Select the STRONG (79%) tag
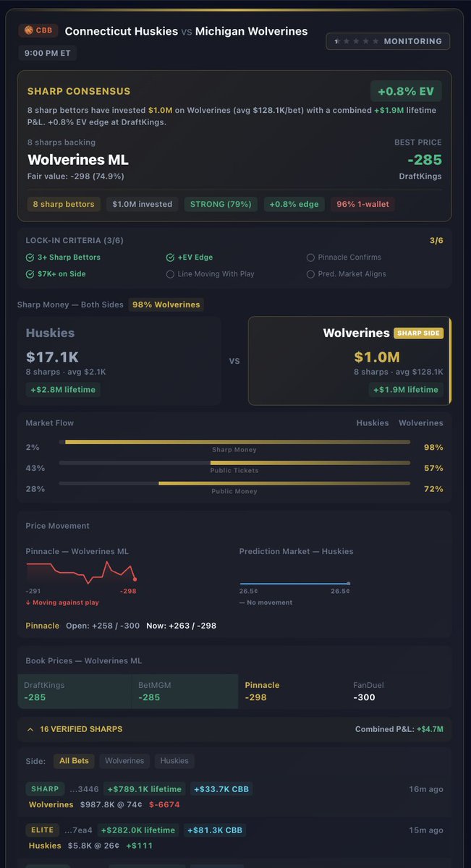The image size is (471, 868). pyautogui.click(x=221, y=204)
